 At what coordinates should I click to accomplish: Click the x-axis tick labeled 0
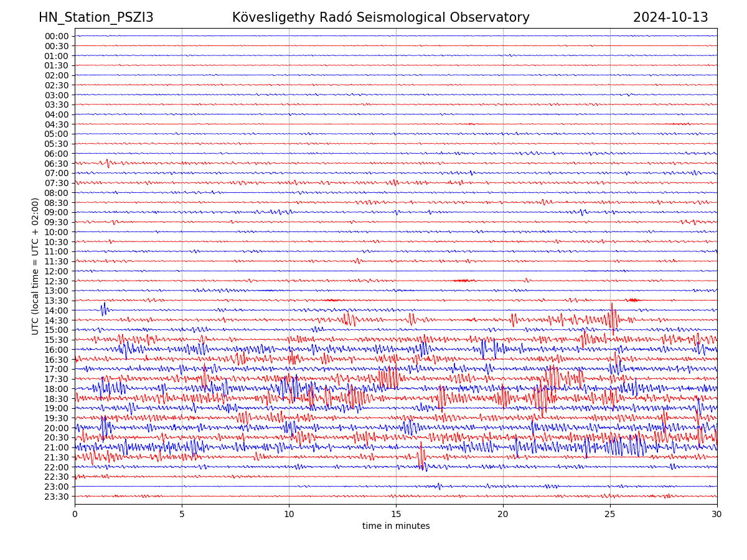coord(75,514)
